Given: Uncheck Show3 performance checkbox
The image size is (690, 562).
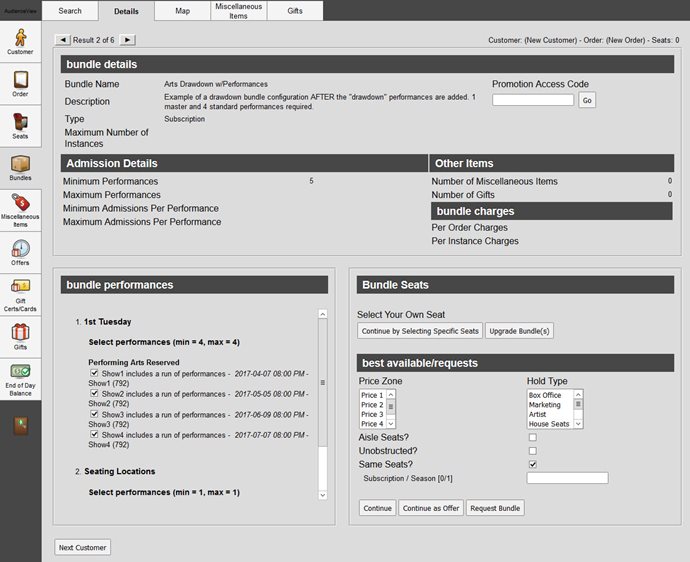Looking at the screenshot, I should point(94,414).
